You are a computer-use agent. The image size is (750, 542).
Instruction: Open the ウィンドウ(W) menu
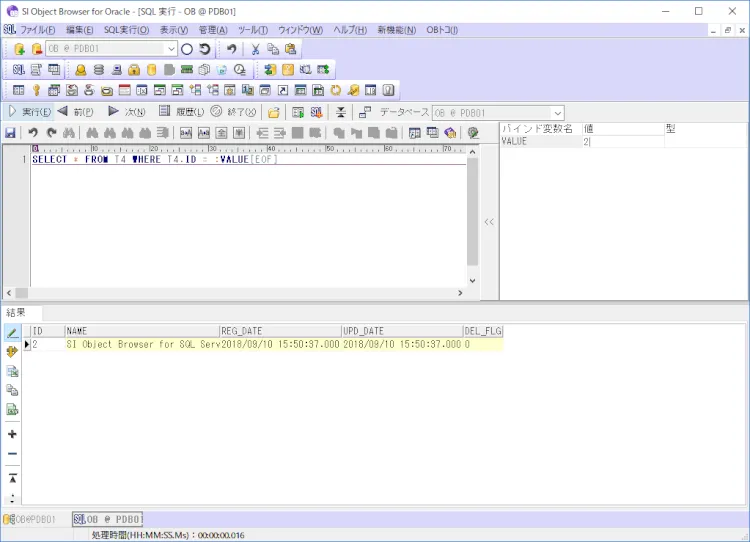(x=300, y=30)
